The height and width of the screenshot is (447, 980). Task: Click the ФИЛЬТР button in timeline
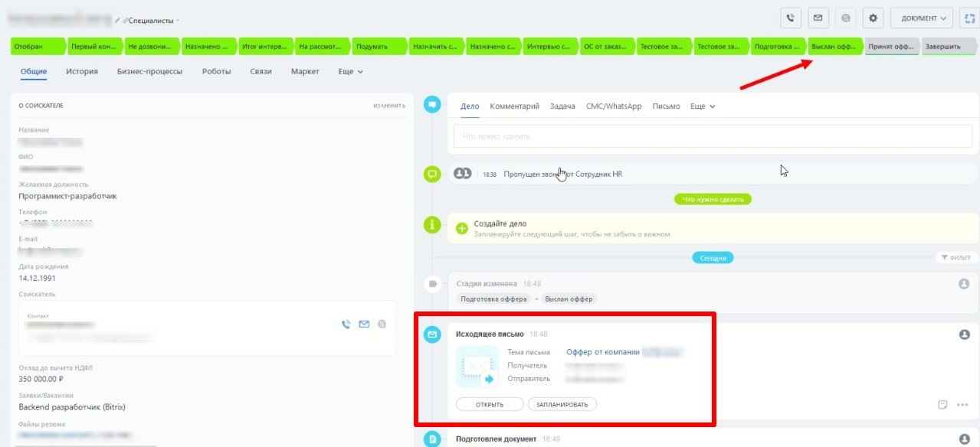(x=957, y=258)
